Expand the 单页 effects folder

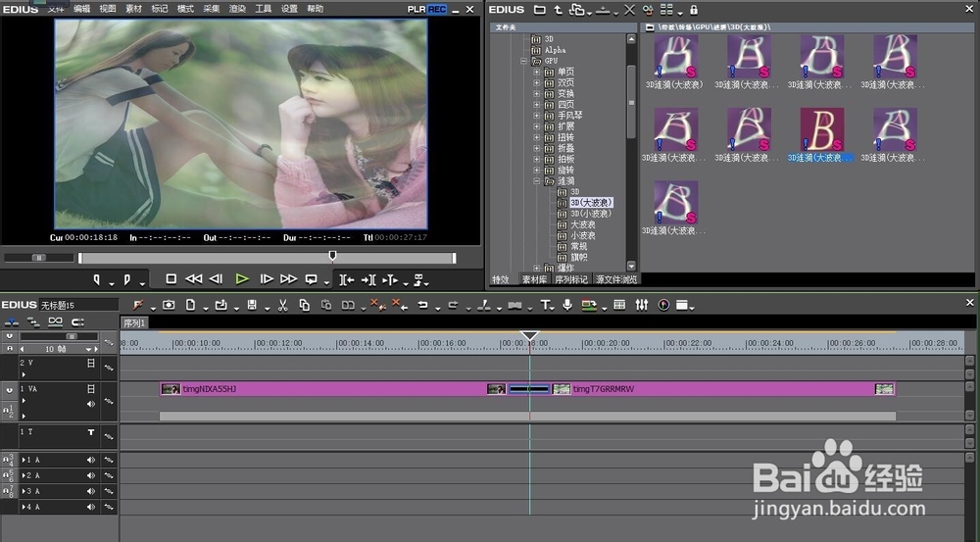(536, 72)
